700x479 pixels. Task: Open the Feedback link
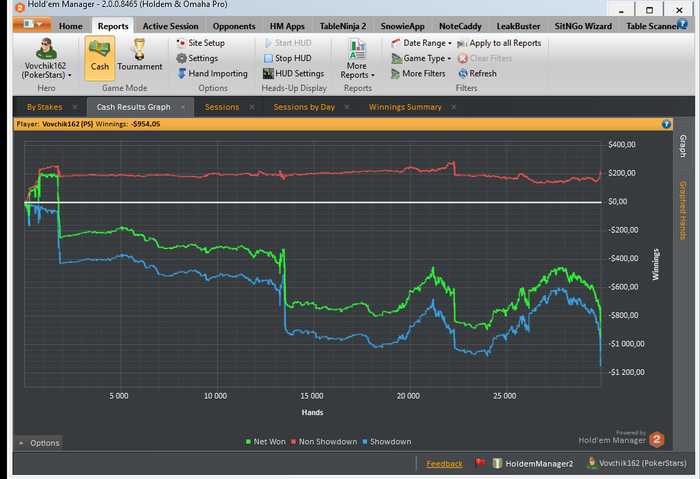pyautogui.click(x=444, y=464)
